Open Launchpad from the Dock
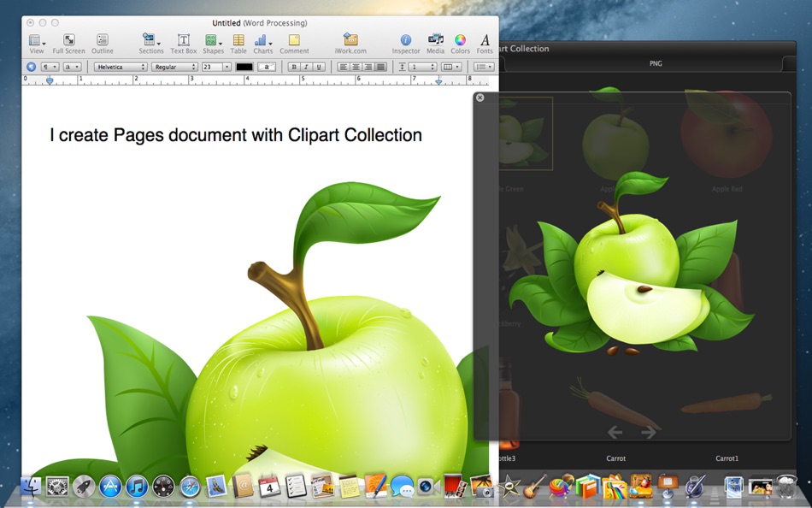The width and height of the screenshot is (812, 508). pos(84,487)
